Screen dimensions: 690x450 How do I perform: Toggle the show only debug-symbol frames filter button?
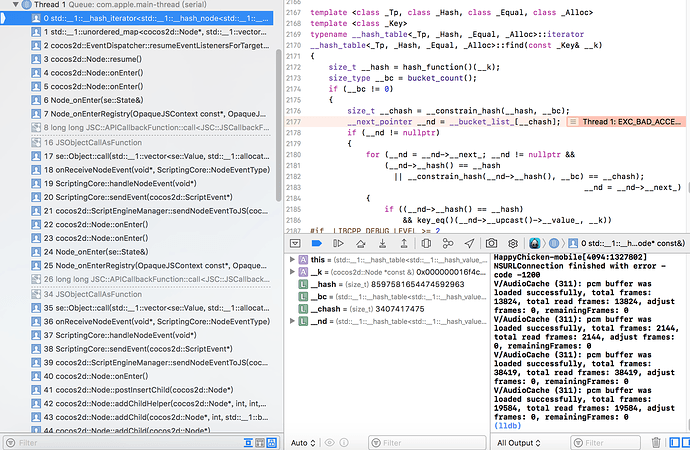[260, 443]
